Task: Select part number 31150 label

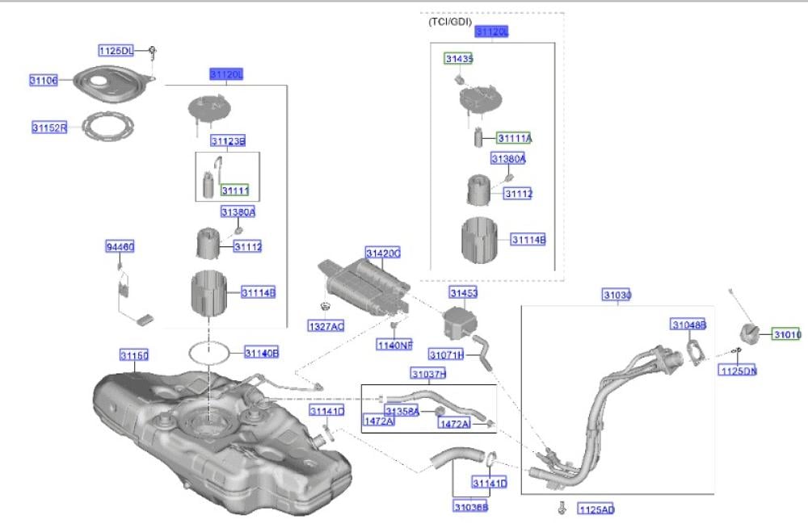Action: click(x=134, y=355)
